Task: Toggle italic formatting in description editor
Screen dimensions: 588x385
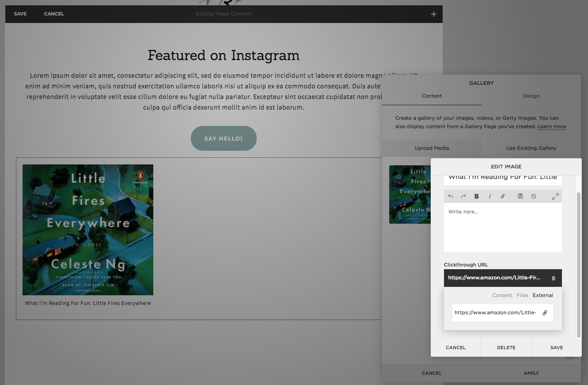Action: pyautogui.click(x=489, y=196)
